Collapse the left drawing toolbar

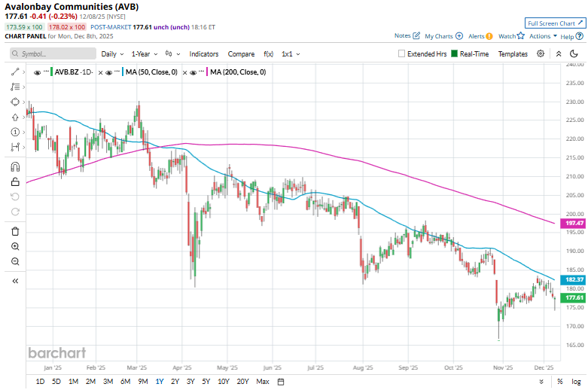click(15, 281)
